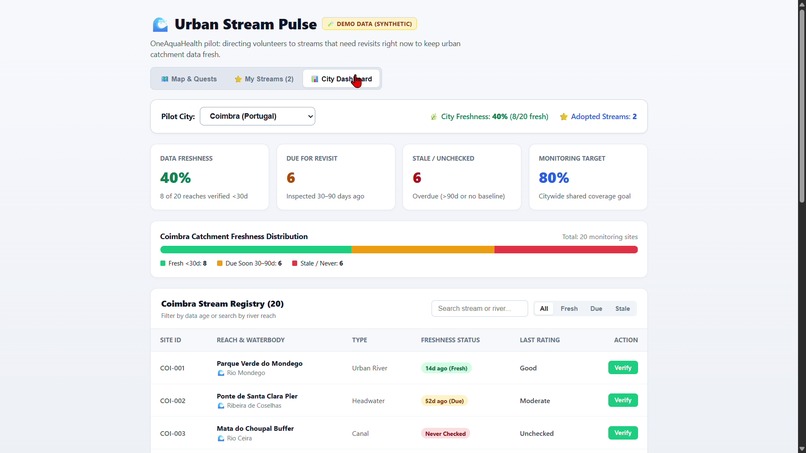This screenshot has height=453, width=806.
Task: Click the page vertical scrollbar thumb
Action: click(802, 105)
